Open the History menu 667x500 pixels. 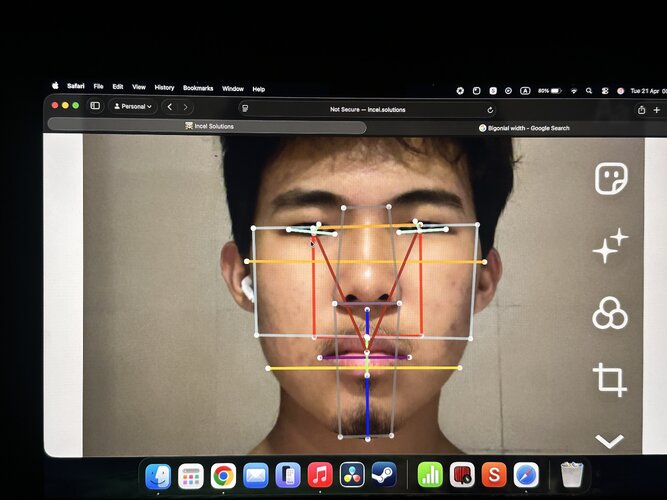(164, 88)
